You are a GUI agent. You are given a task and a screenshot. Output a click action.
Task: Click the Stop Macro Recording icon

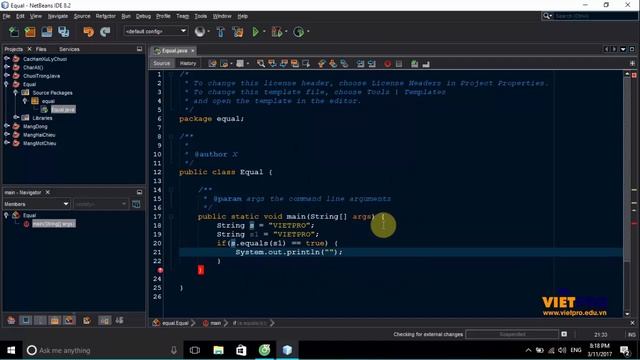click(x=399, y=64)
